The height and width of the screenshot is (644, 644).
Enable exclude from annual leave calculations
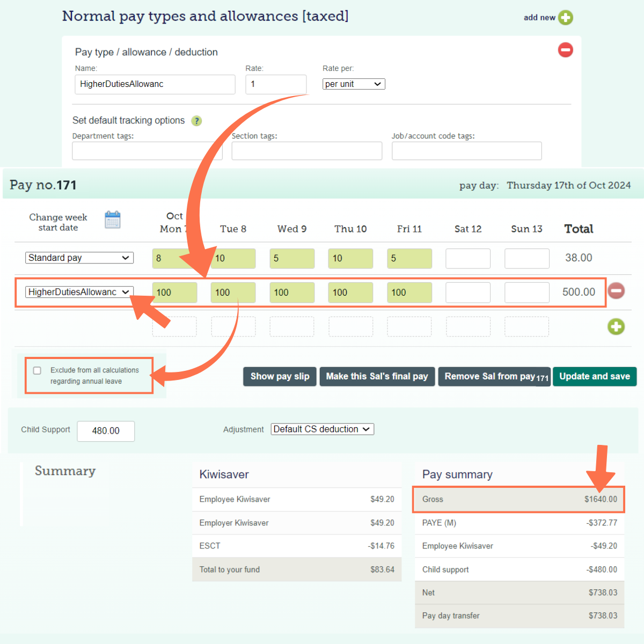point(37,370)
